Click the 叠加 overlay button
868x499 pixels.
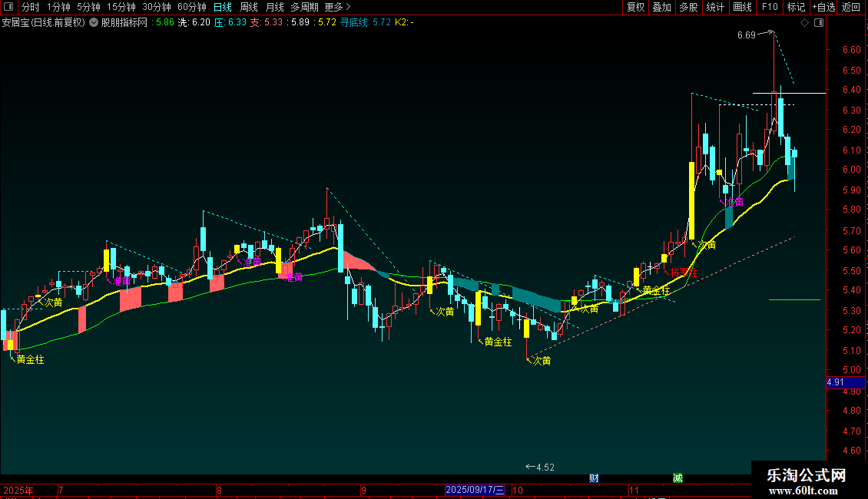[661, 7]
